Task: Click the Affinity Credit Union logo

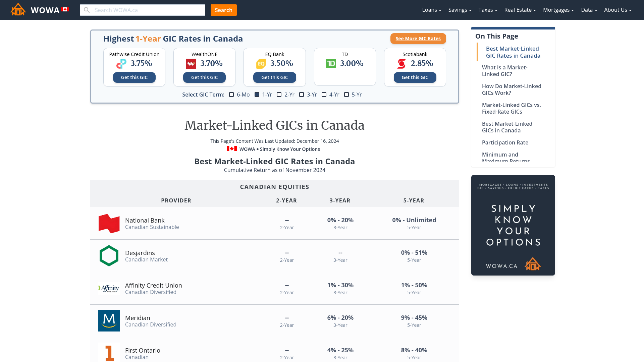Action: click(109, 288)
